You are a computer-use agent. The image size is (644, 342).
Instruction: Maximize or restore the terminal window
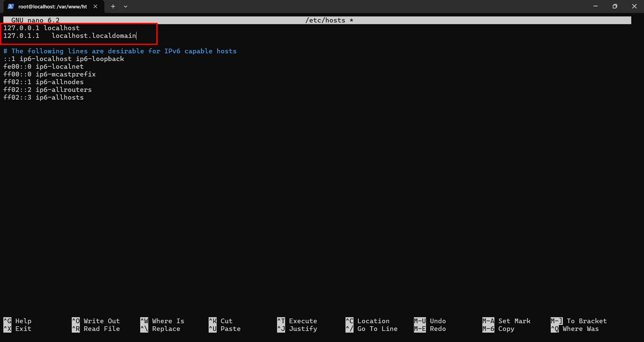point(615,6)
